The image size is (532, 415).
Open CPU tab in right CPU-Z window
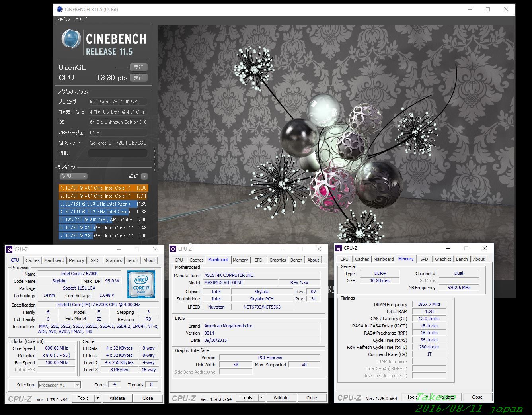click(x=345, y=259)
